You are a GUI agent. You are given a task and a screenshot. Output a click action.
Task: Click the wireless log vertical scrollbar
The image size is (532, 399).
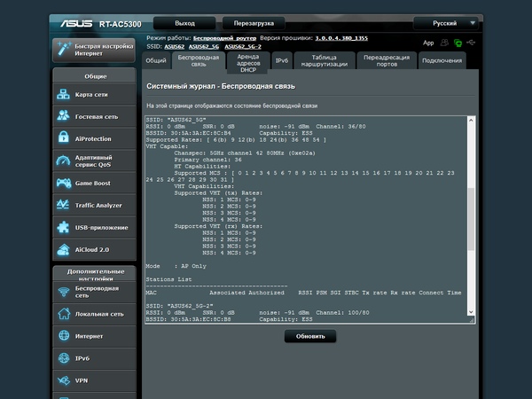tap(471, 213)
